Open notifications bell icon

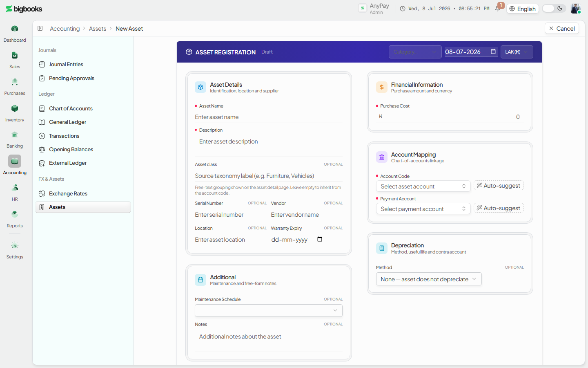(x=498, y=9)
